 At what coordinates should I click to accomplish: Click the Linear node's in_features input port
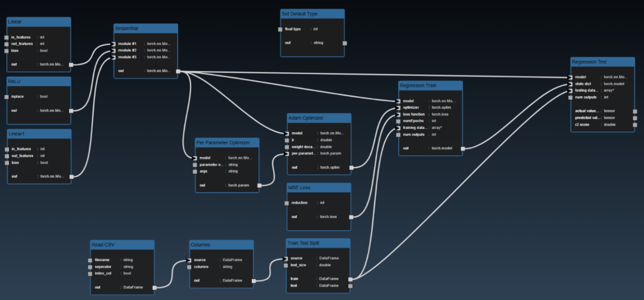[x=6, y=37]
